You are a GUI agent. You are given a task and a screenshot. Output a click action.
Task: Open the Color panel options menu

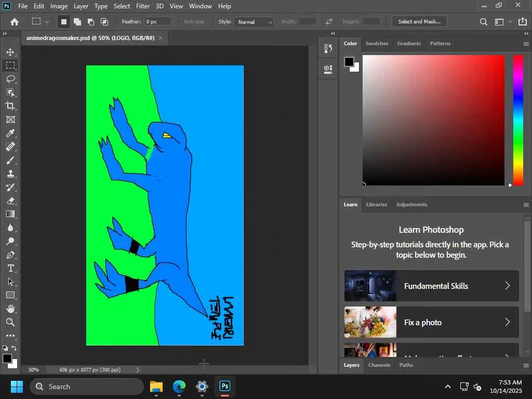coord(526,44)
